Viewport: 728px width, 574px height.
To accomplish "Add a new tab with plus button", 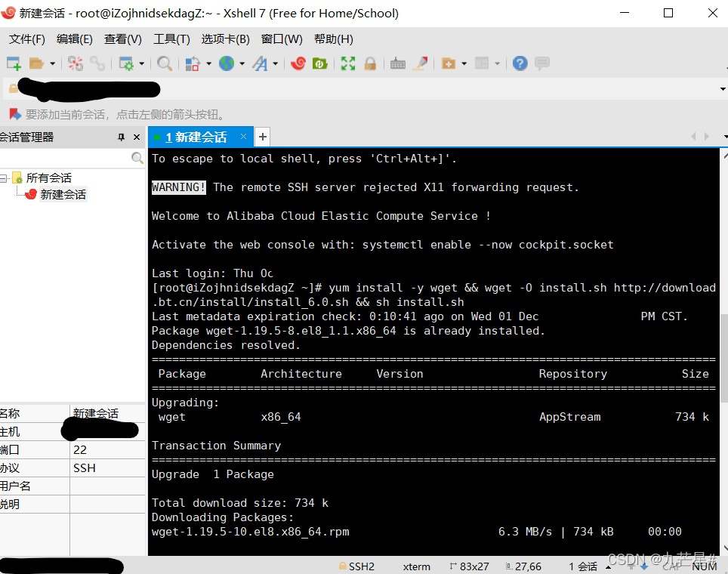I will pyautogui.click(x=262, y=137).
